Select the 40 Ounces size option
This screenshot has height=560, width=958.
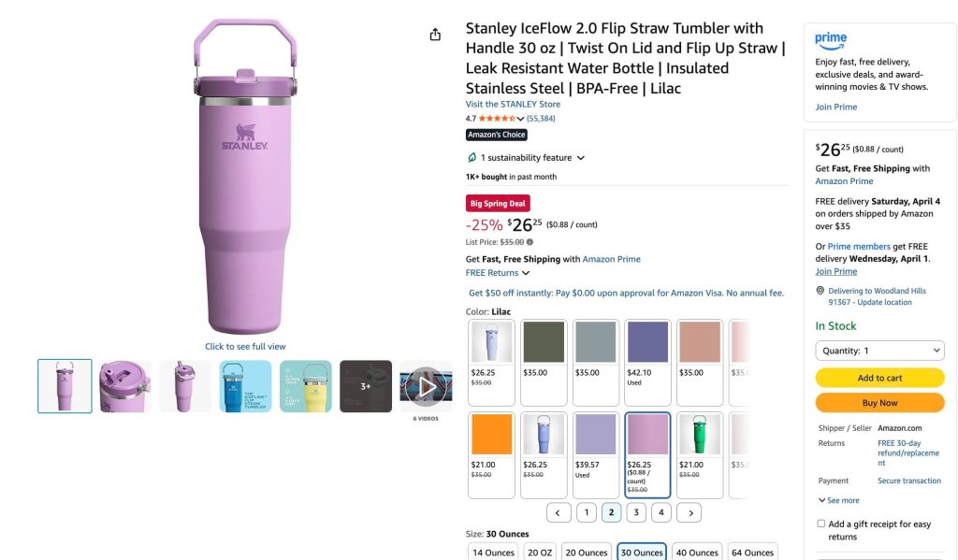coord(697,553)
